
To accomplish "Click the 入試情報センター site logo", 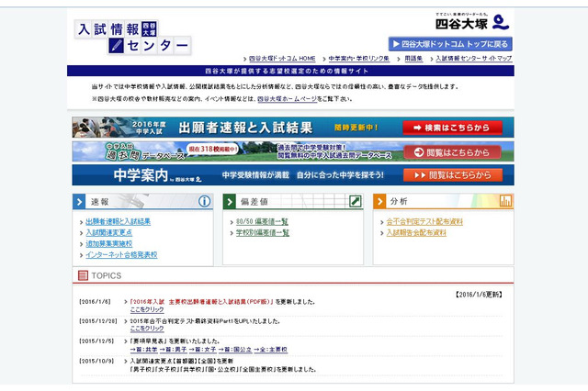I will pos(132,38).
